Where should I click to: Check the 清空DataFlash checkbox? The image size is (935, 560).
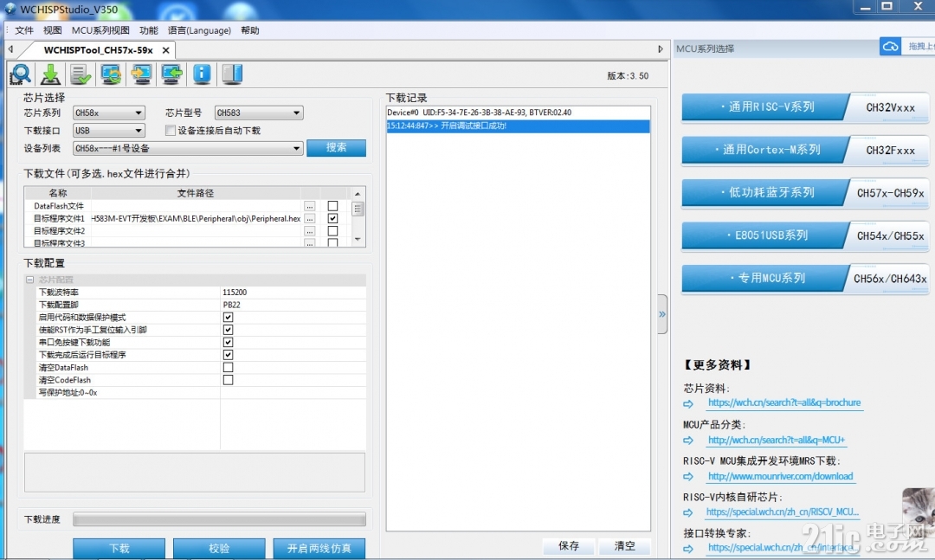228,367
